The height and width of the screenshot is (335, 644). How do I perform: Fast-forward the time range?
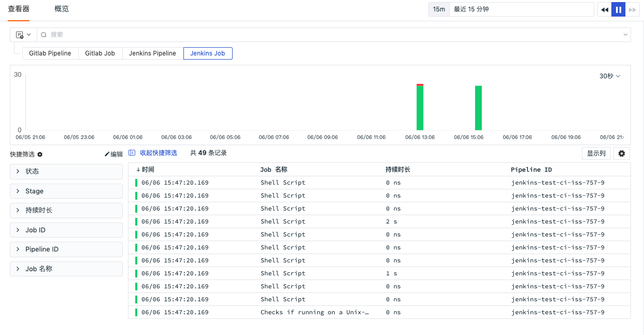click(632, 9)
